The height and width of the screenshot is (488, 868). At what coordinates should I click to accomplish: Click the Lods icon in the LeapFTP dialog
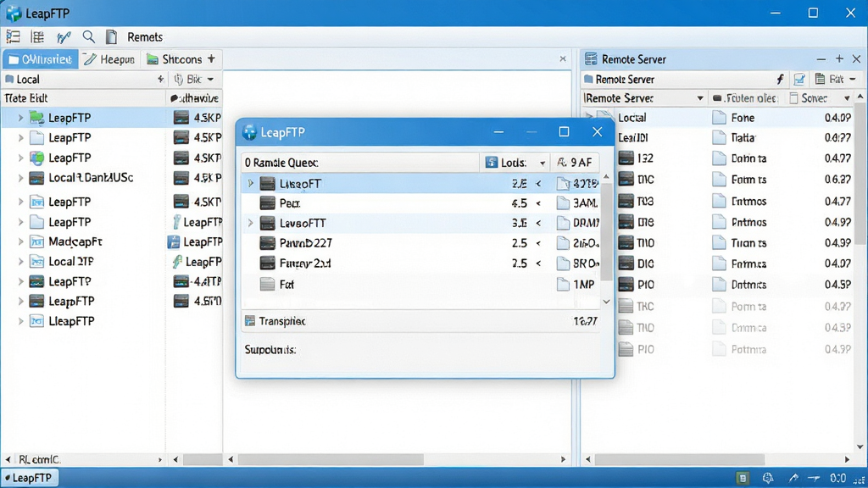pyautogui.click(x=491, y=162)
